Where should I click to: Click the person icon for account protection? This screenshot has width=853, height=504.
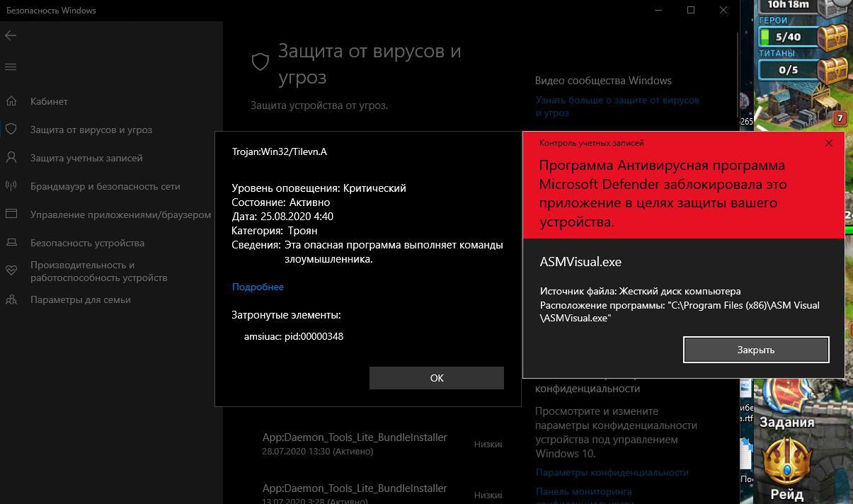11,158
